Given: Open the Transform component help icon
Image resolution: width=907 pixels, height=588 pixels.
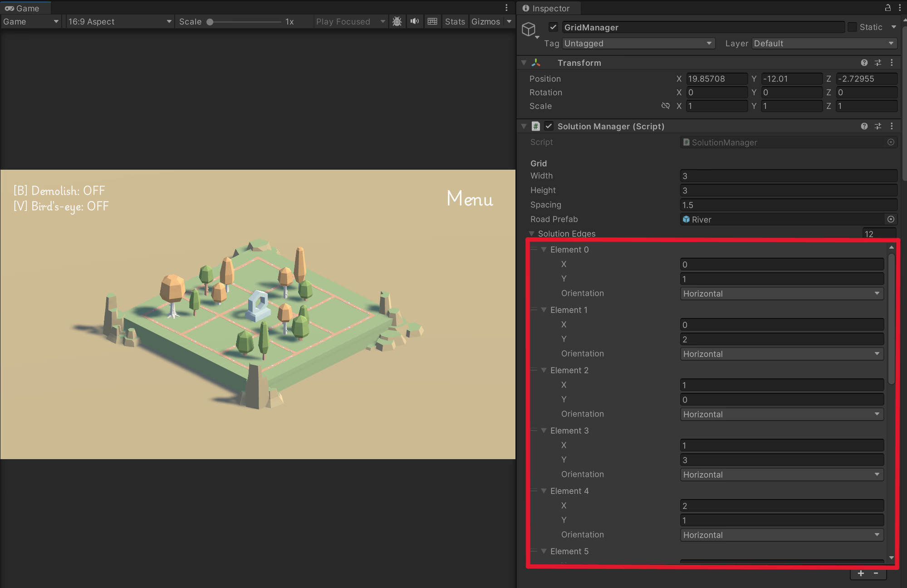Looking at the screenshot, I should pos(864,63).
